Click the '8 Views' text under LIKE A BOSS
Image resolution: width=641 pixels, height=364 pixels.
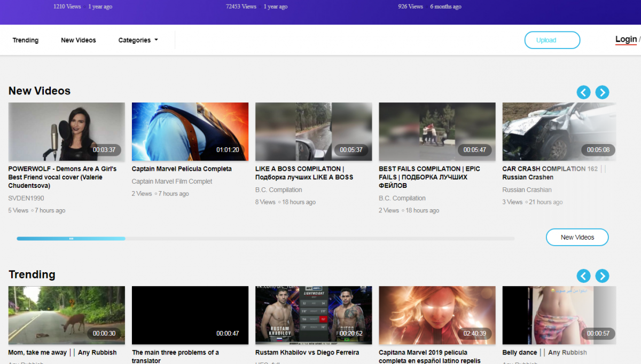click(265, 202)
